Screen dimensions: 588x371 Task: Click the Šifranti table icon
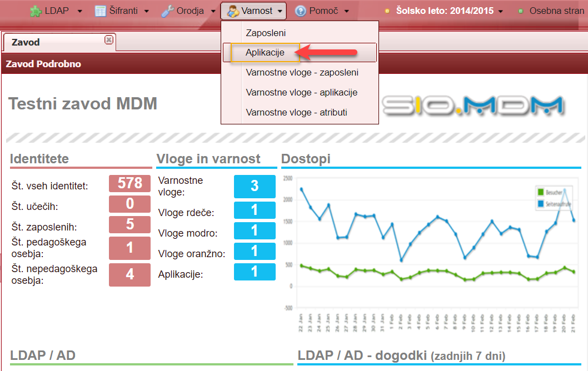point(100,11)
